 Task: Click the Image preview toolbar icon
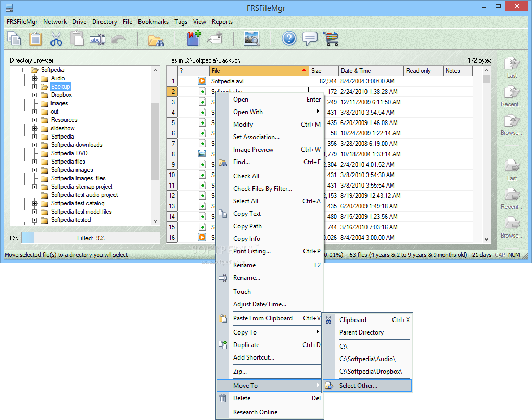(251, 39)
